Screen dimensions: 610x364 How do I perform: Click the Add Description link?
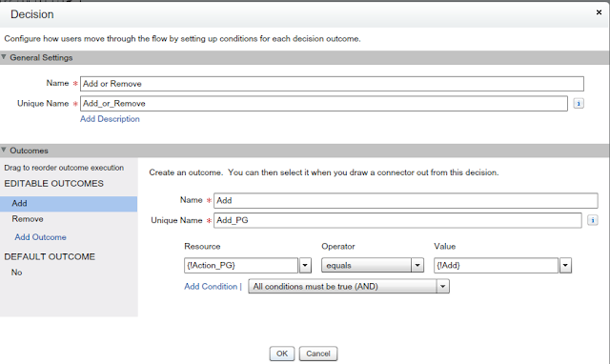click(x=110, y=119)
